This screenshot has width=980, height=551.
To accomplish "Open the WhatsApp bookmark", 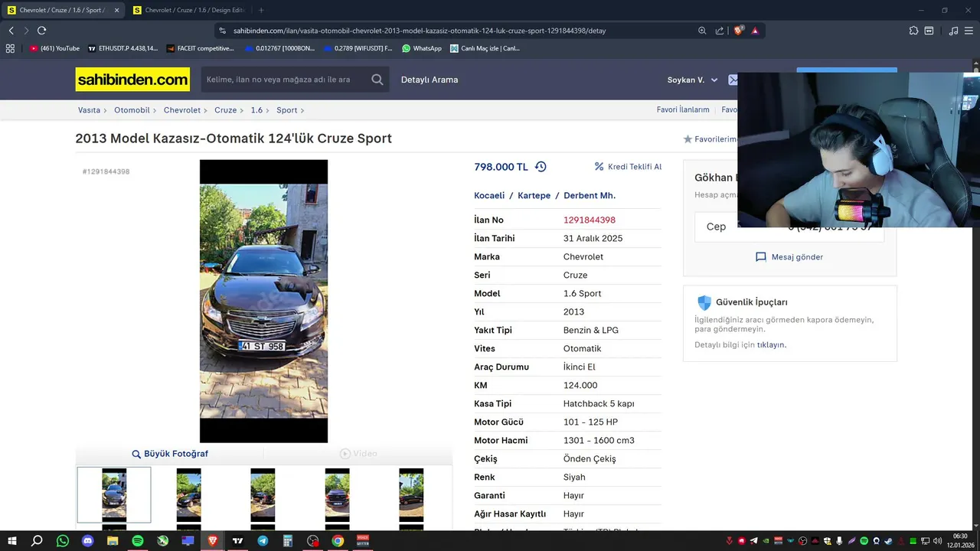I will pyautogui.click(x=422, y=48).
